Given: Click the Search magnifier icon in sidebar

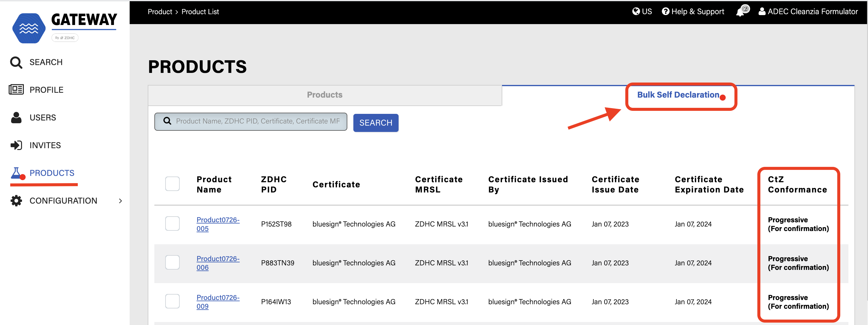Looking at the screenshot, I should click(x=16, y=62).
